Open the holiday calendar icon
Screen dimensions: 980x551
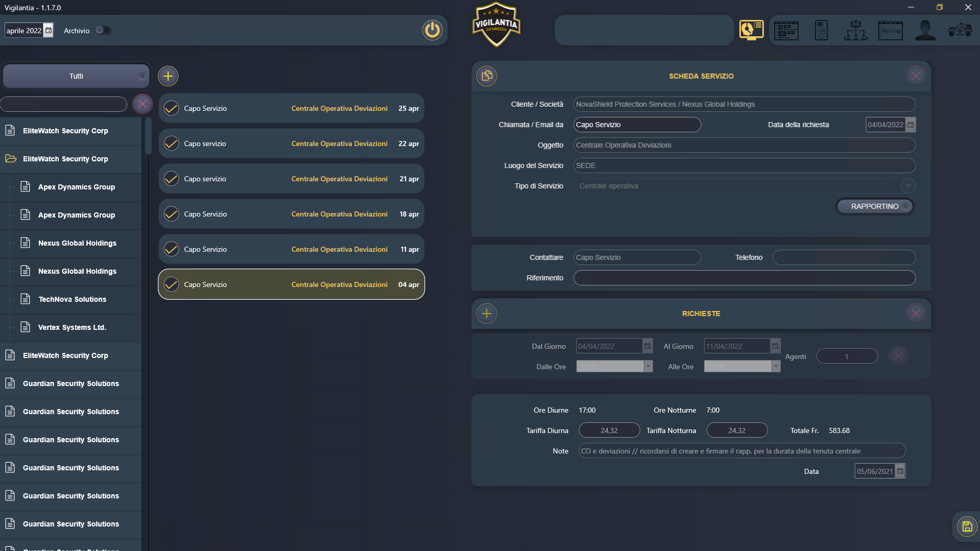click(890, 31)
